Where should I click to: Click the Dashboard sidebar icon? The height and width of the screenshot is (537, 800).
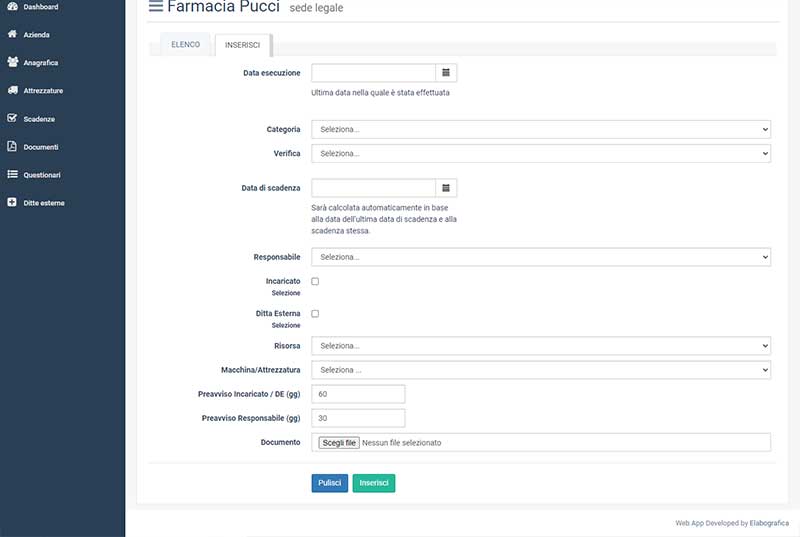(12, 6)
